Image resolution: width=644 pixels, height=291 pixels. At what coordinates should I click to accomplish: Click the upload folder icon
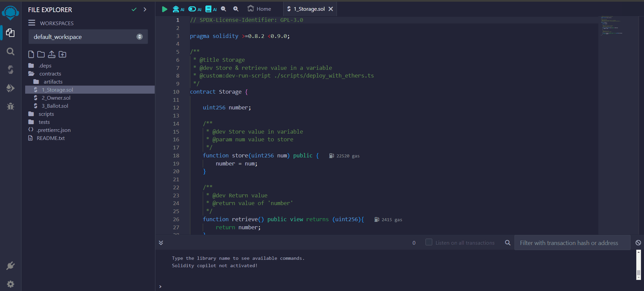click(62, 54)
